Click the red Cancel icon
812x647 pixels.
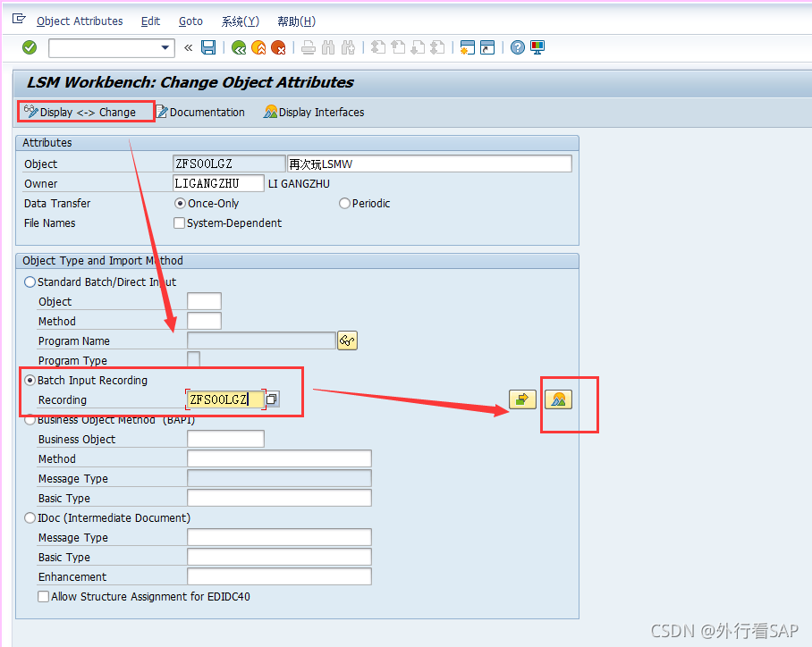pyautogui.click(x=278, y=48)
